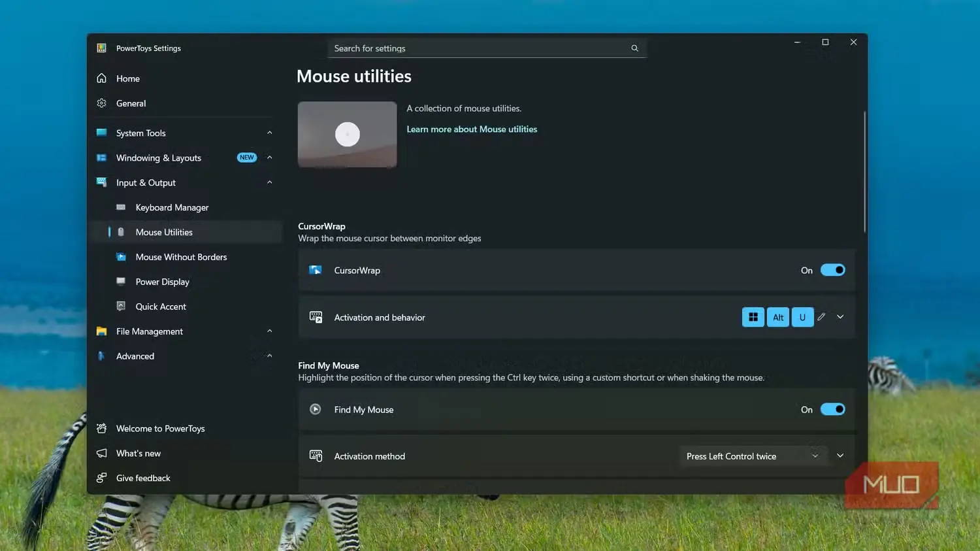This screenshot has height=551, width=980.
Task: Click the Quick Accent icon
Action: pos(121,306)
